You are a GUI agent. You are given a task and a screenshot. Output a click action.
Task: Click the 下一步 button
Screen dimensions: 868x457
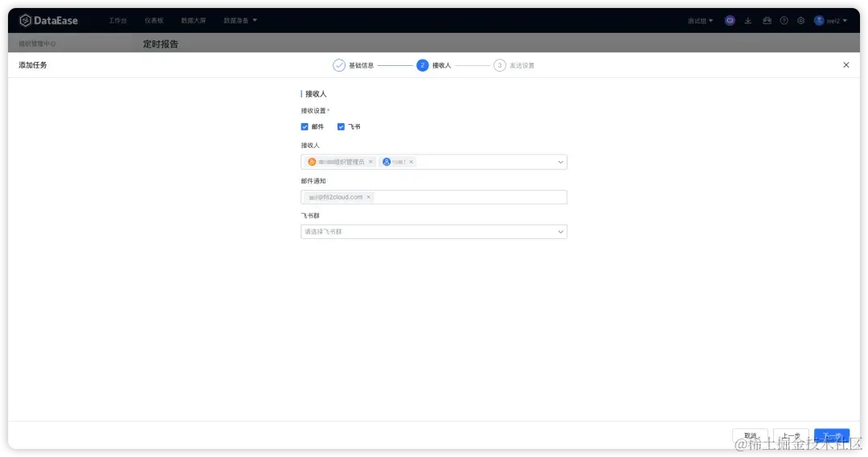[x=832, y=436]
